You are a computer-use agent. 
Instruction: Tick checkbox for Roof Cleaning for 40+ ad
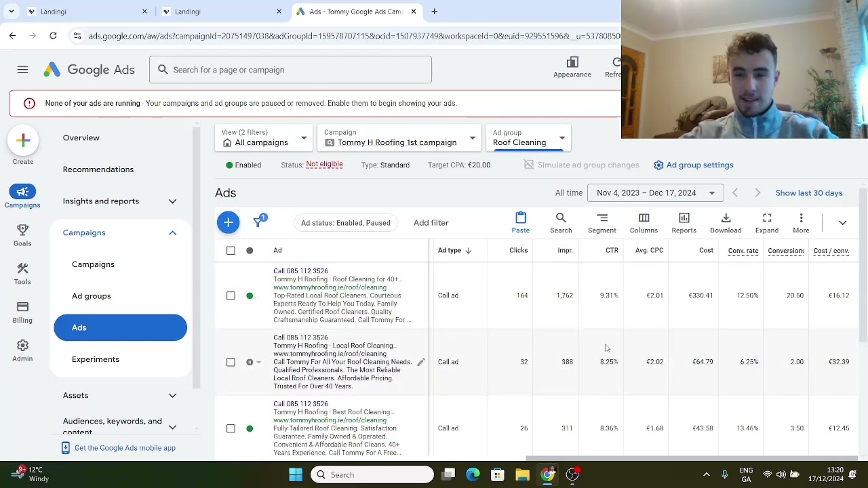point(231,296)
